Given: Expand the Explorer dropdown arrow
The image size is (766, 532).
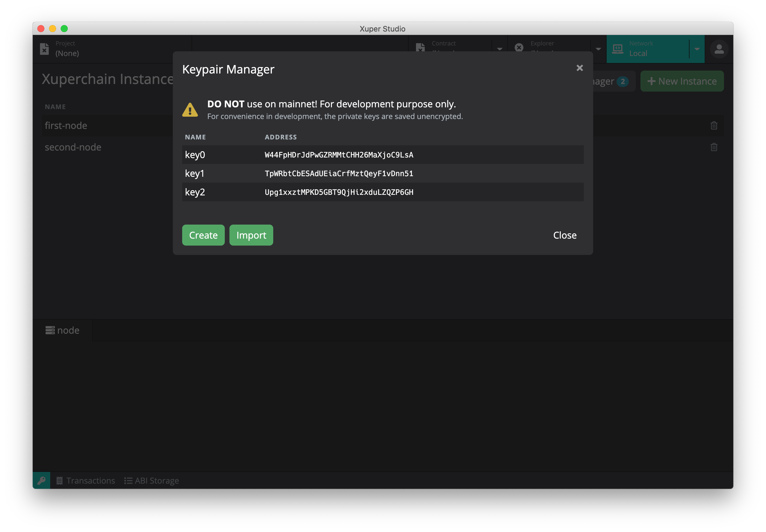Looking at the screenshot, I should pos(598,49).
